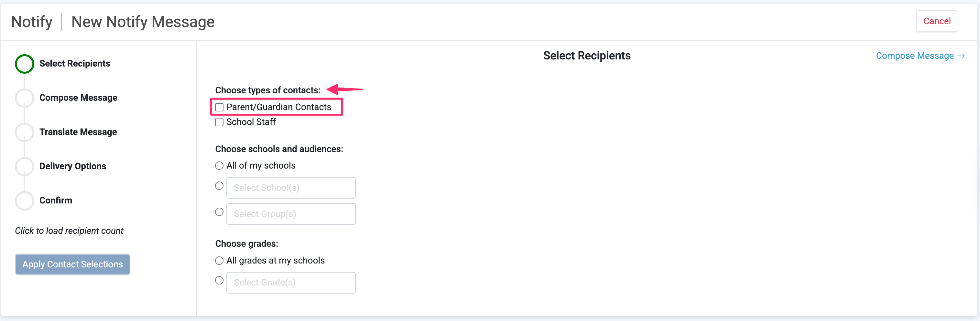Click the Translate Message step circle
The width and height of the screenshot is (980, 321).
tap(24, 132)
